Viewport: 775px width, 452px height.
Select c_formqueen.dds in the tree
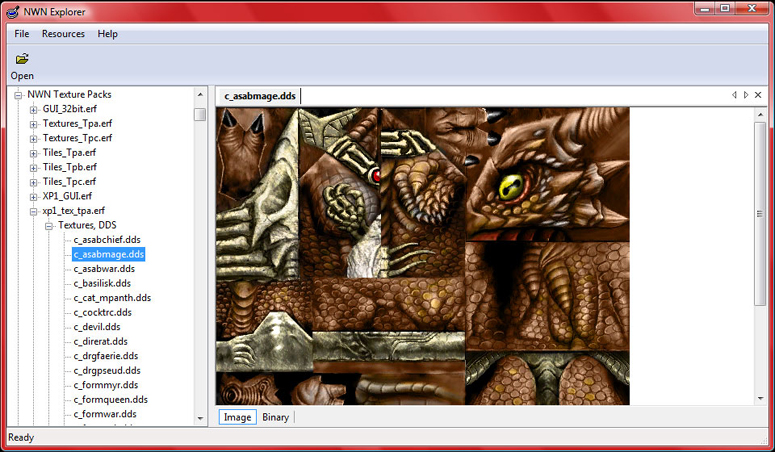coord(111,399)
